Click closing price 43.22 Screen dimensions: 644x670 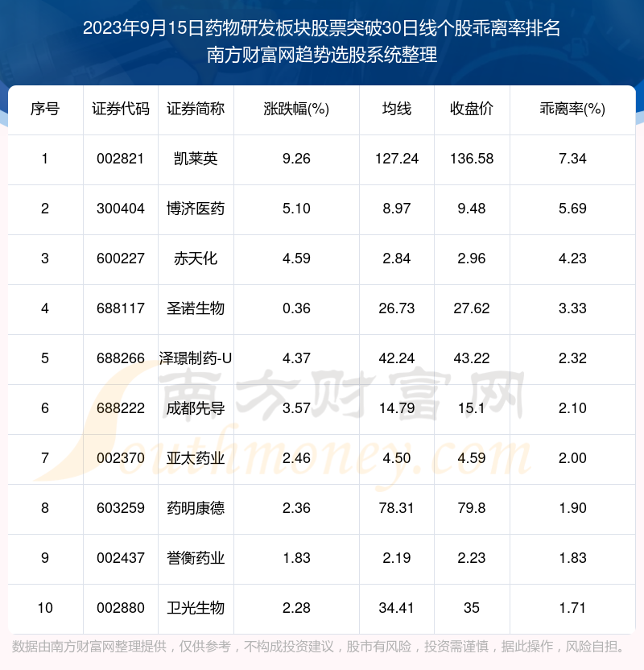point(472,358)
